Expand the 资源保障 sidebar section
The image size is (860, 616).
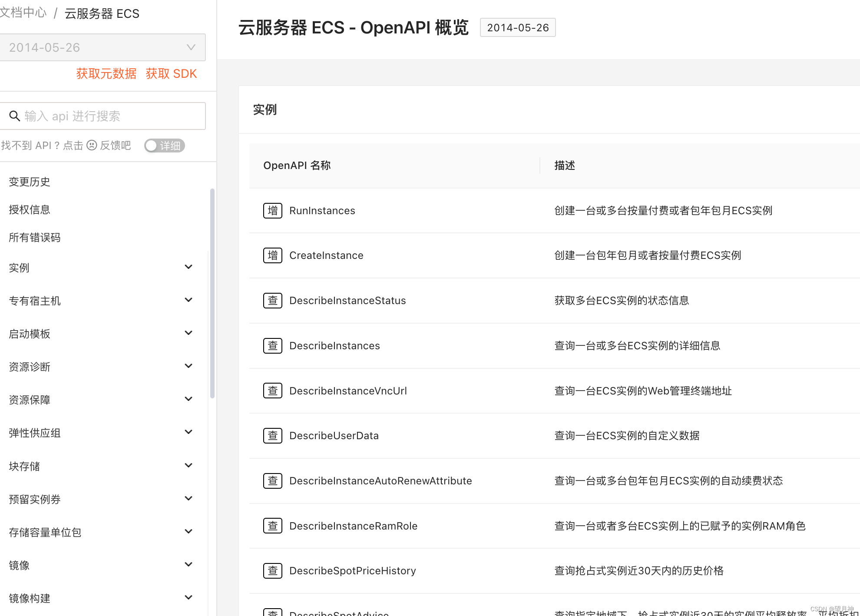(x=189, y=399)
